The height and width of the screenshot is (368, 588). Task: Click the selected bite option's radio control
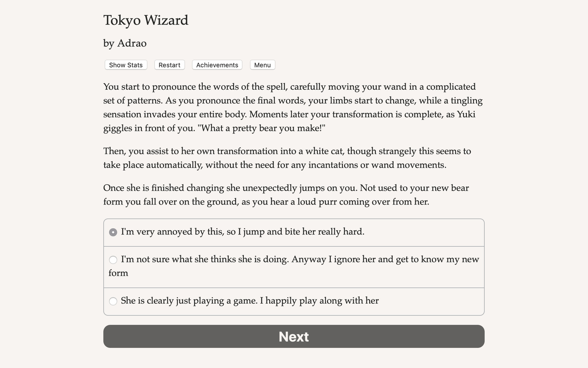tap(113, 232)
